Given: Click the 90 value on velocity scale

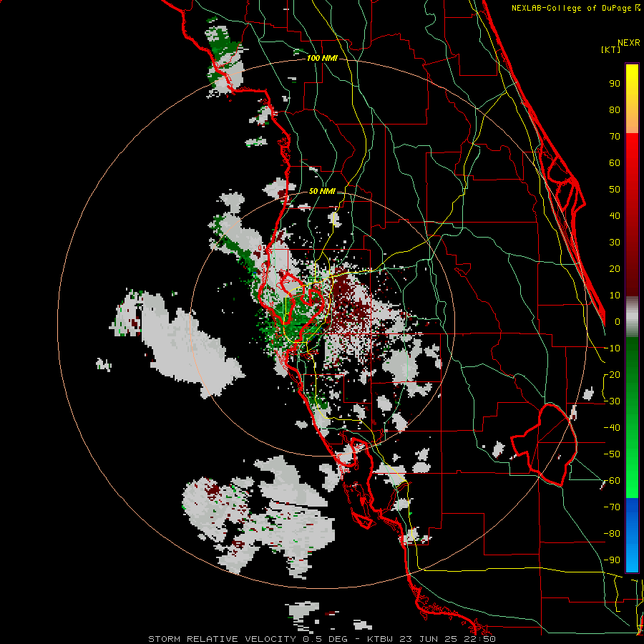Looking at the screenshot, I should 615,84.
